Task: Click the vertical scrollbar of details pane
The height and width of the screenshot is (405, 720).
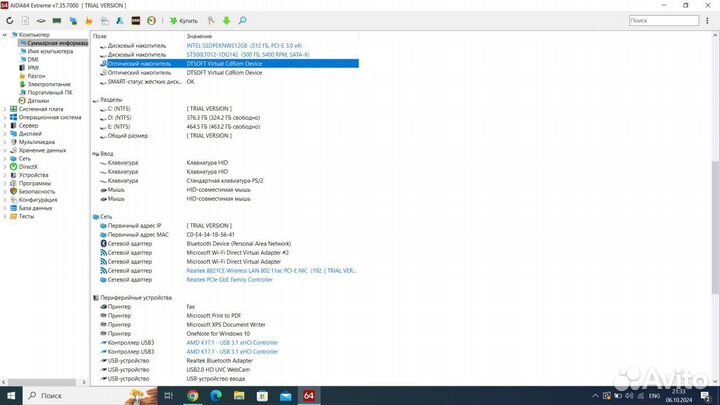Action: click(715, 227)
